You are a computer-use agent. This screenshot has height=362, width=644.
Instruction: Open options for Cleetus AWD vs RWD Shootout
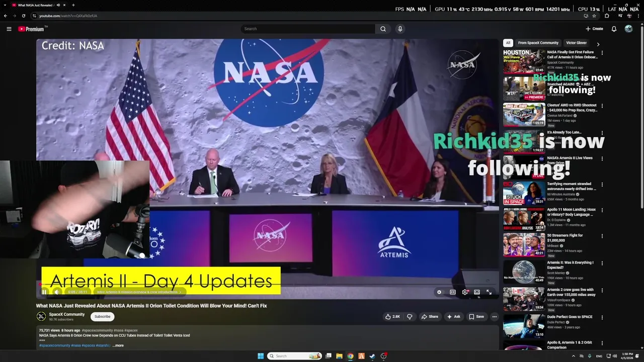(602, 106)
